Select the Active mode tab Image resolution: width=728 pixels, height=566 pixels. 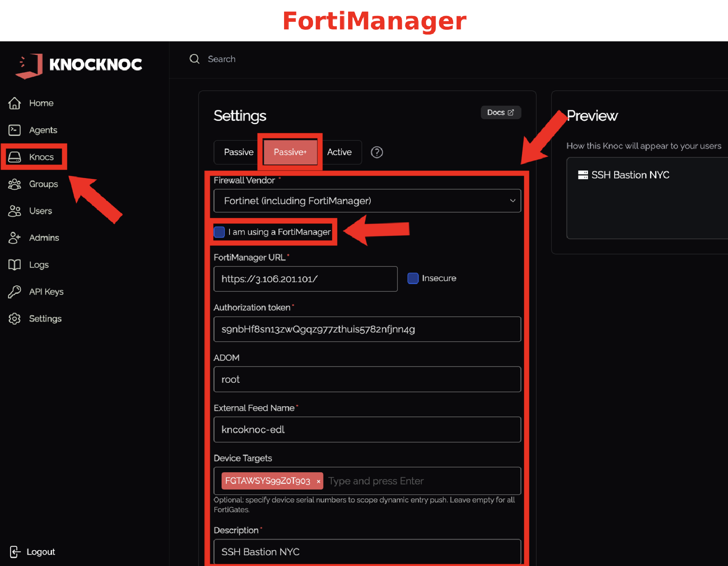coord(339,152)
